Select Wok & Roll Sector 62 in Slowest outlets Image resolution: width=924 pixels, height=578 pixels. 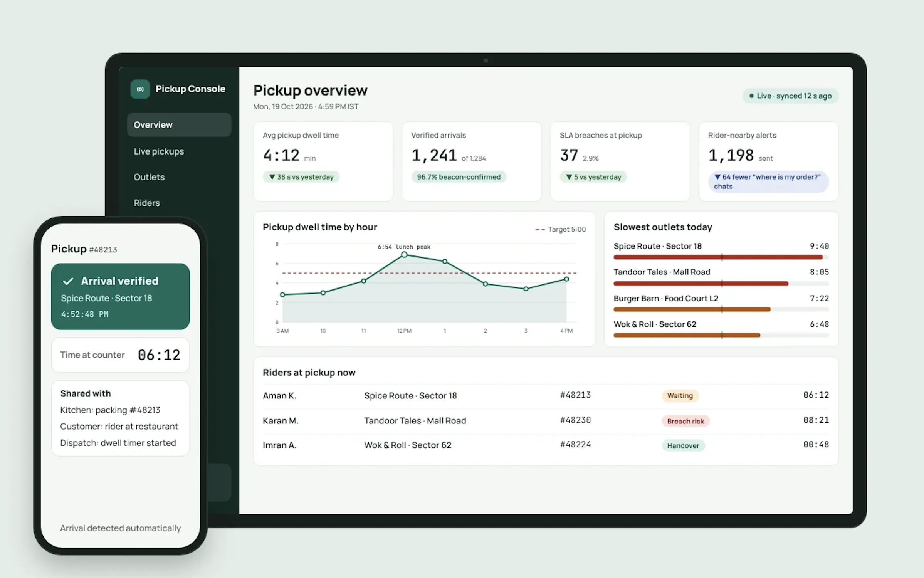[655, 324]
